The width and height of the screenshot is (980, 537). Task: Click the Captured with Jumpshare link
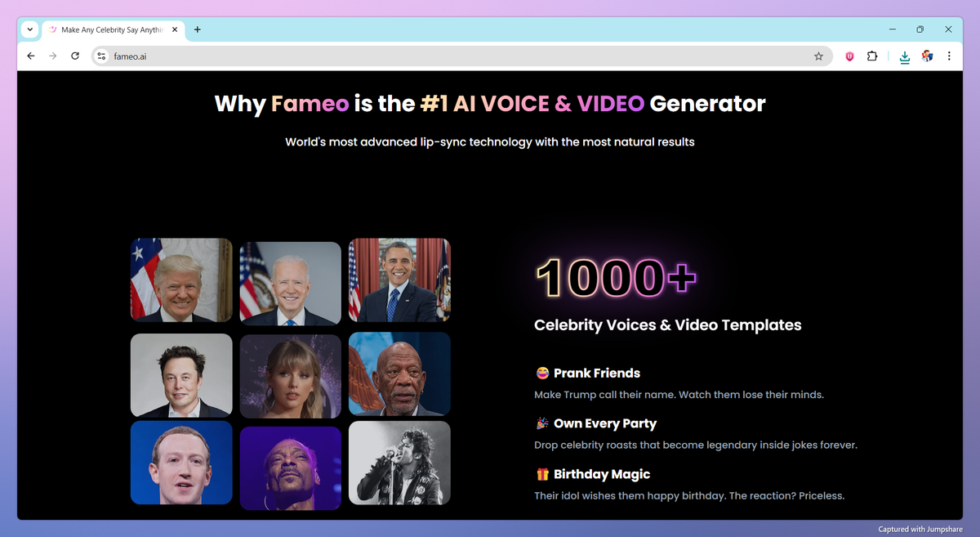(x=920, y=529)
